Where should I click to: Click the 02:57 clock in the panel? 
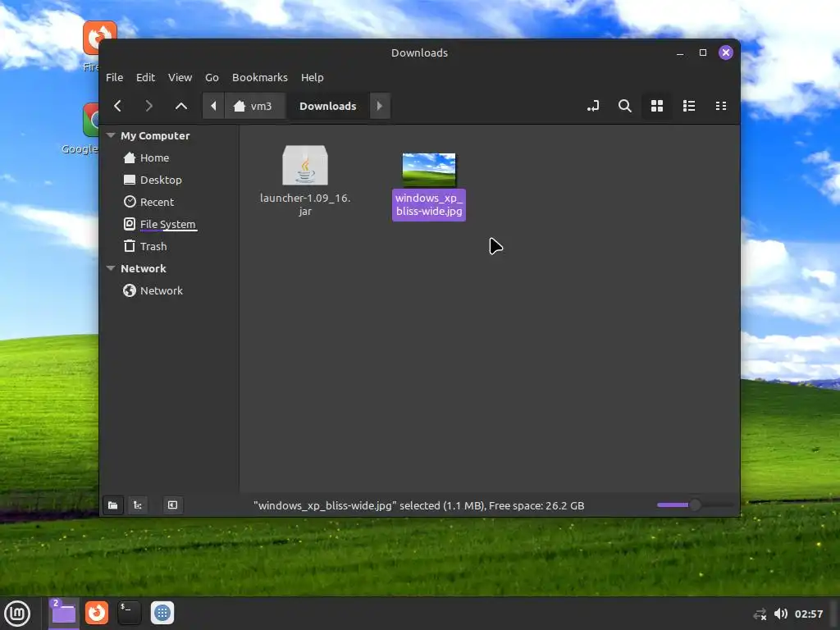point(808,614)
